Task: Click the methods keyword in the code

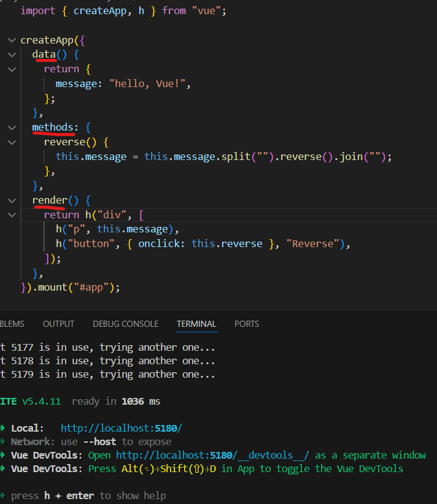Action: [53, 128]
